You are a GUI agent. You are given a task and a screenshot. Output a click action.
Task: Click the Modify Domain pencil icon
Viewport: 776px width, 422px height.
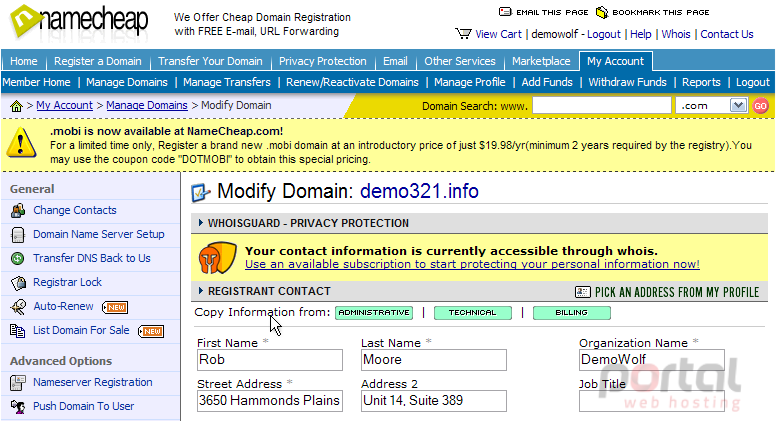(x=200, y=192)
